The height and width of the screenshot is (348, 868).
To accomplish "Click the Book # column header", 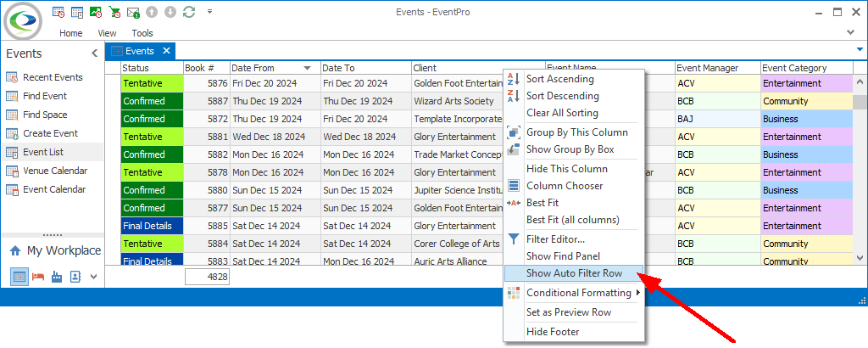I will point(207,68).
